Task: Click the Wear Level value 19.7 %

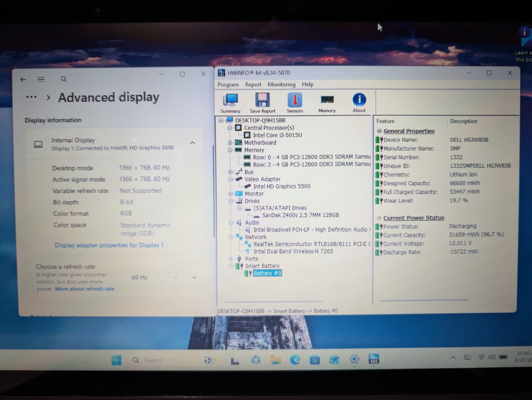Action: [x=459, y=200]
